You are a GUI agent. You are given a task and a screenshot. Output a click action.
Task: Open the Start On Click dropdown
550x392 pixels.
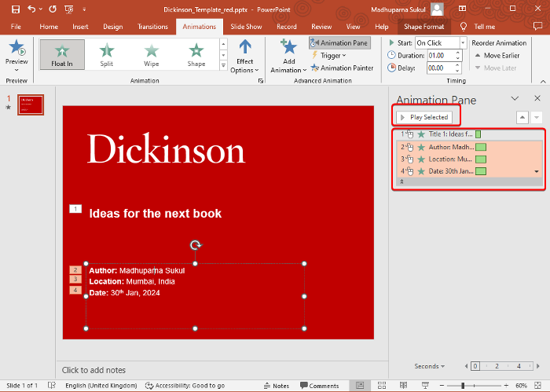point(462,43)
